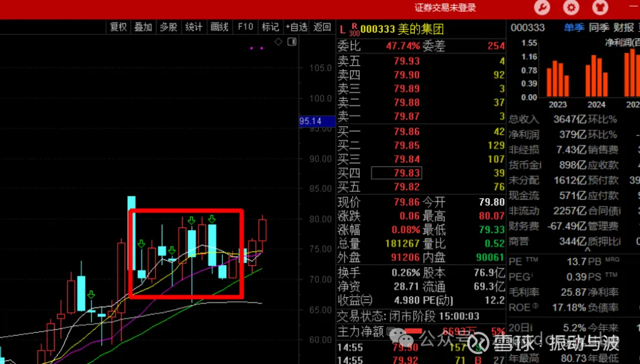This screenshot has height=364, width=640.
Task: Click the 卖四 price 79.90
Action: [407, 75]
